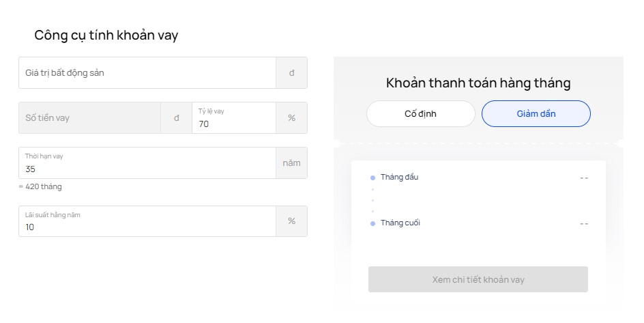Click the % suffix beside interest rate
This screenshot has height=323, width=644.
click(291, 221)
